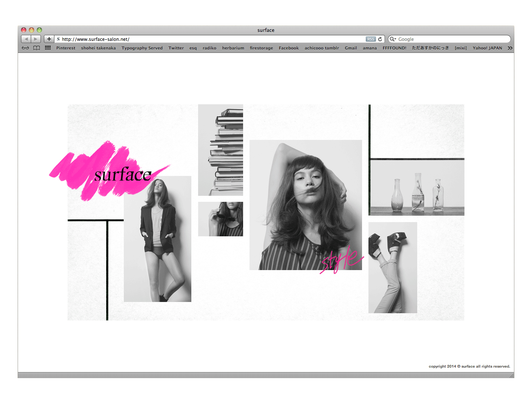Click the three glass bottles photo
Image resolution: width=532 pixels, height=404 pixels.
[417, 188]
